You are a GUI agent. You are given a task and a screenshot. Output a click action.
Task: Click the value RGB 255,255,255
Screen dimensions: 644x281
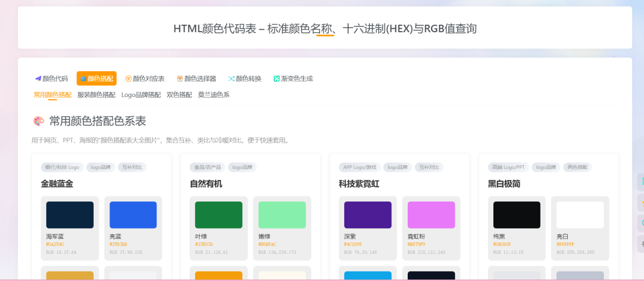[x=576, y=252]
